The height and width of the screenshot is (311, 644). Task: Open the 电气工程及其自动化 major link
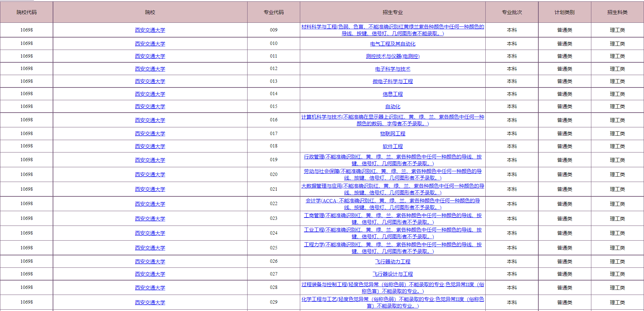coord(392,44)
